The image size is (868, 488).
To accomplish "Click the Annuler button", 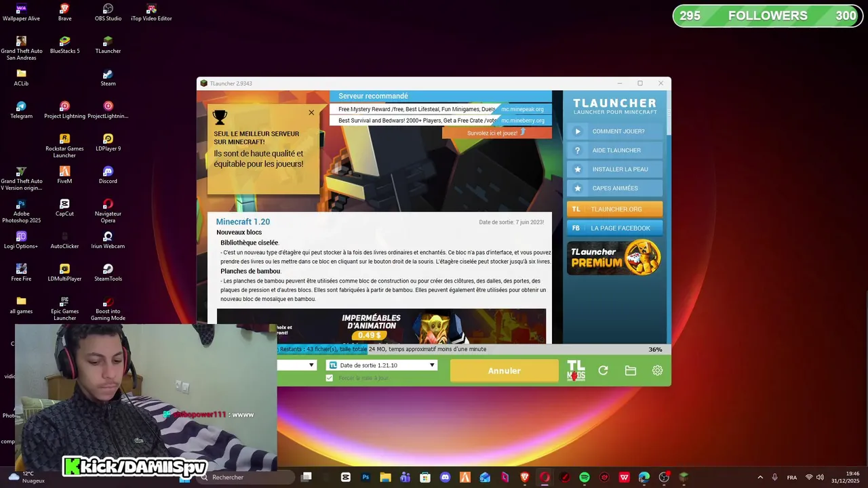I will tap(505, 371).
